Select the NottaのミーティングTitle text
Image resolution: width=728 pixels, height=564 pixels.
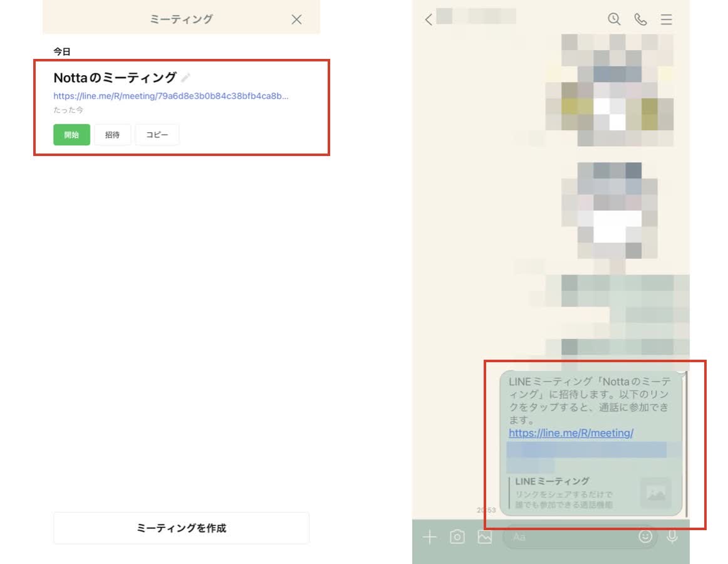[115, 78]
